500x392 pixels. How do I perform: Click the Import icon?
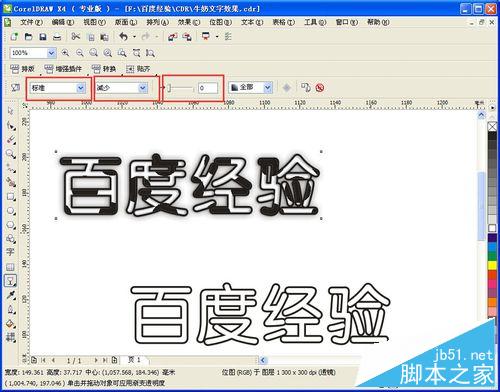tap(172, 37)
